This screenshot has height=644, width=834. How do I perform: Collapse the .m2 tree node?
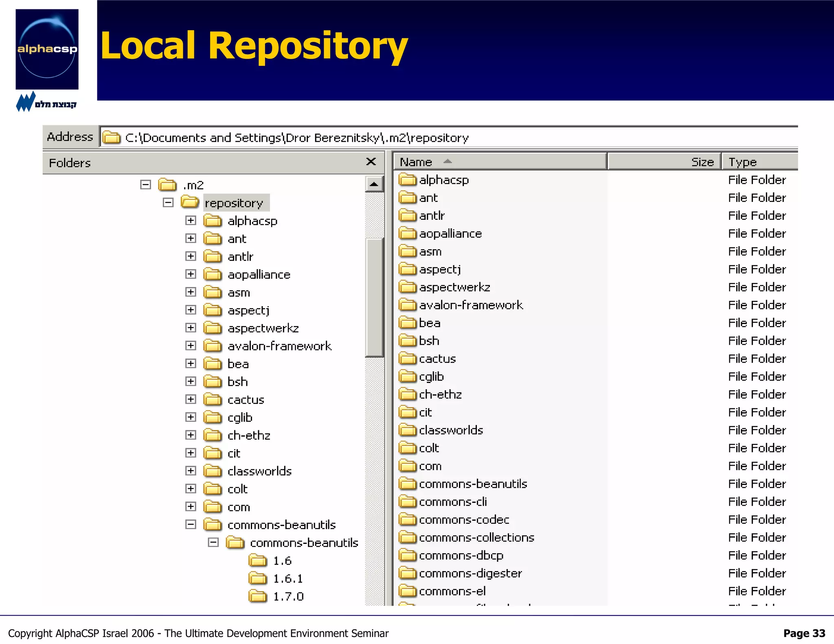pos(145,185)
